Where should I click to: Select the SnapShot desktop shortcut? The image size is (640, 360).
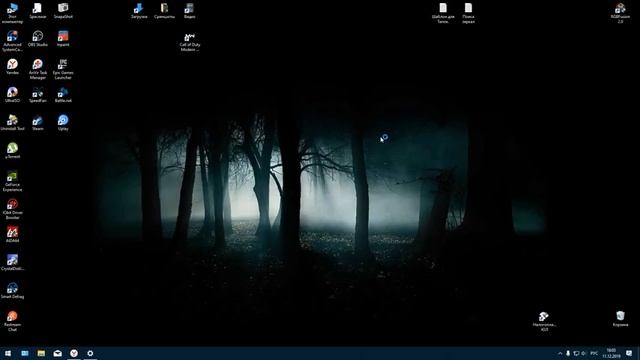tap(63, 11)
